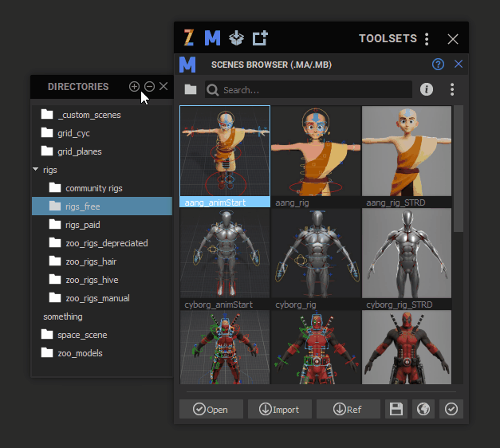Click the new window plus icon

point(260,38)
